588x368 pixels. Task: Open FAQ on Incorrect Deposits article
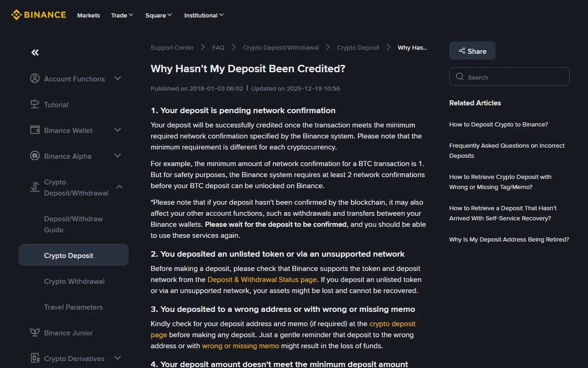[x=507, y=150]
